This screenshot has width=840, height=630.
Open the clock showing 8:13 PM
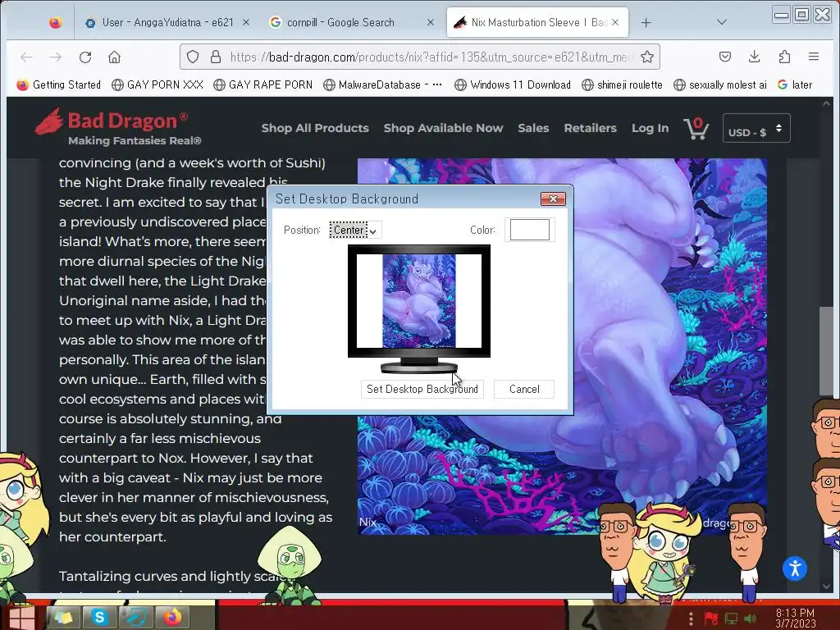click(x=795, y=619)
